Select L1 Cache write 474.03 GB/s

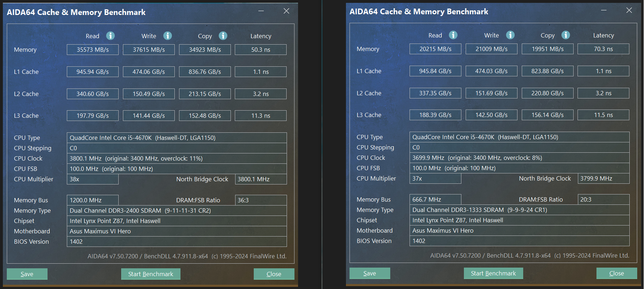pyautogui.click(x=491, y=71)
